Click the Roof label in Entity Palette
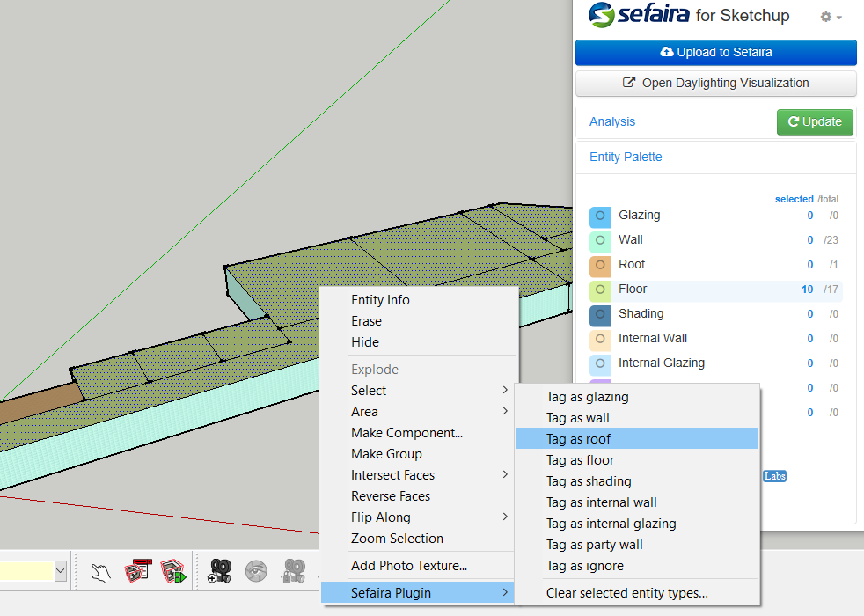 pyautogui.click(x=632, y=265)
